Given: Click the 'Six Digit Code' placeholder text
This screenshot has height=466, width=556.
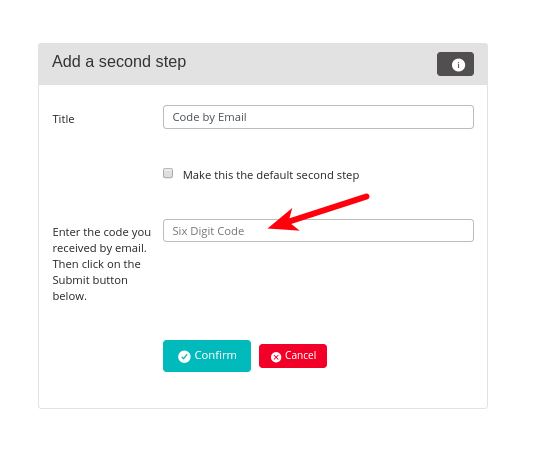Looking at the screenshot, I should (208, 231).
